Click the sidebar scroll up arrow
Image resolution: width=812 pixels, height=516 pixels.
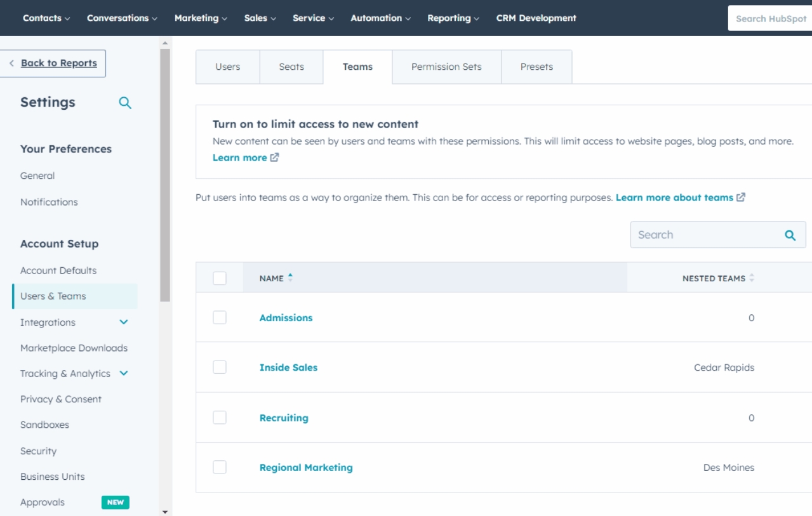click(x=165, y=42)
